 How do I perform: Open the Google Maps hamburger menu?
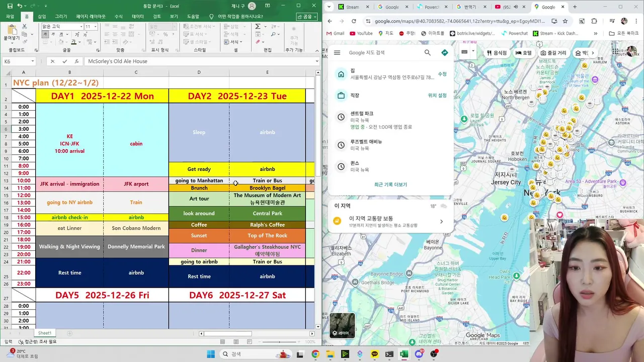pyautogui.click(x=337, y=52)
